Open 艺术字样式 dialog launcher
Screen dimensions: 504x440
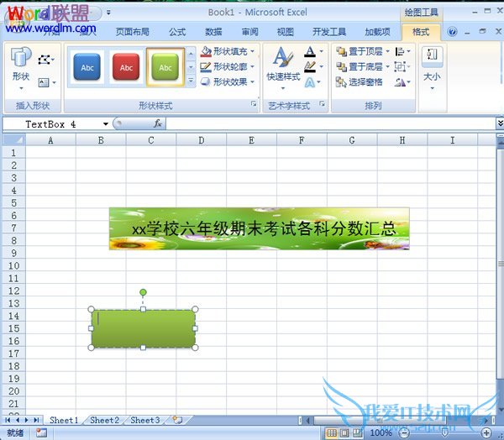[x=322, y=104]
